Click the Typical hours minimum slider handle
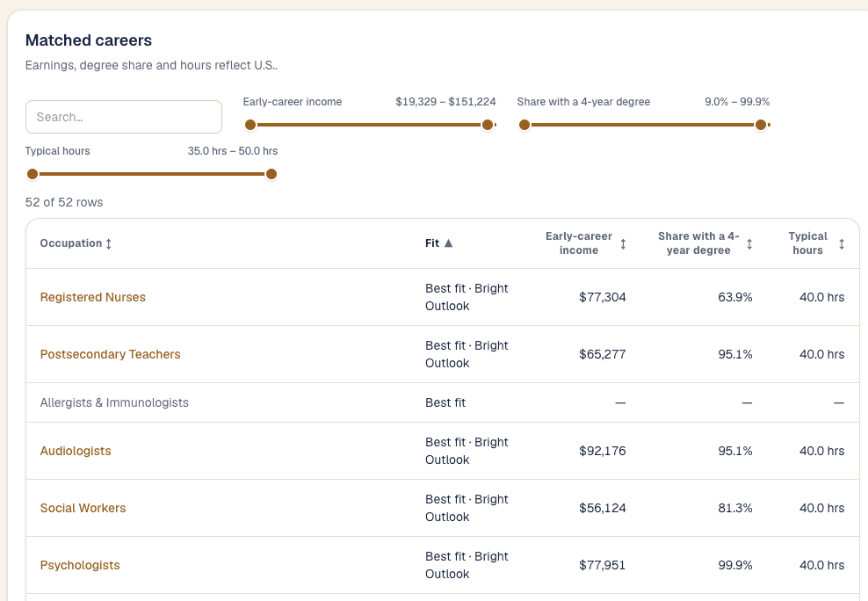The width and height of the screenshot is (868, 601). tap(33, 174)
